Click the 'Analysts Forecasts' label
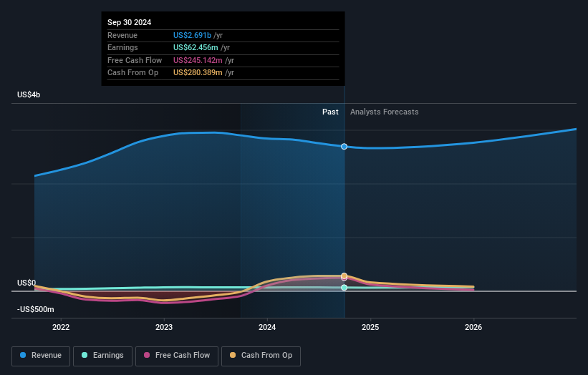 pos(385,112)
